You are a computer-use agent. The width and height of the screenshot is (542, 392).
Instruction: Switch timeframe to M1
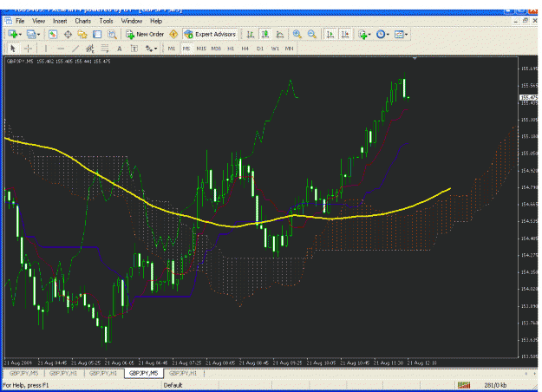tap(172, 49)
